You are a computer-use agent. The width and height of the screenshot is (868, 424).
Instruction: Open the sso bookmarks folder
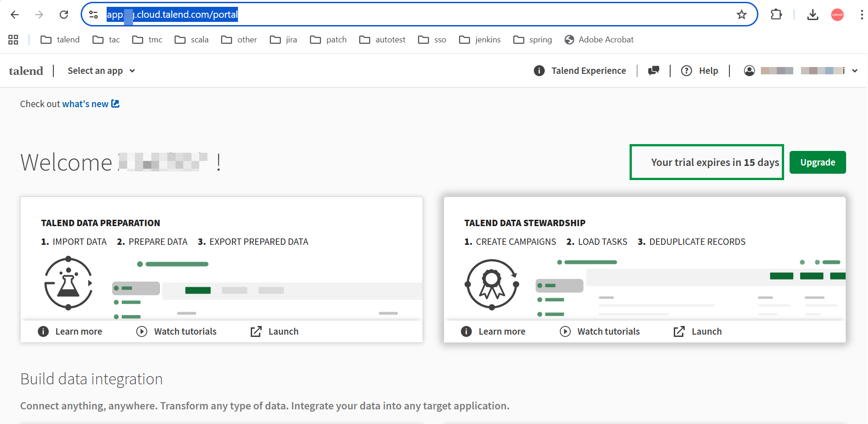(432, 40)
